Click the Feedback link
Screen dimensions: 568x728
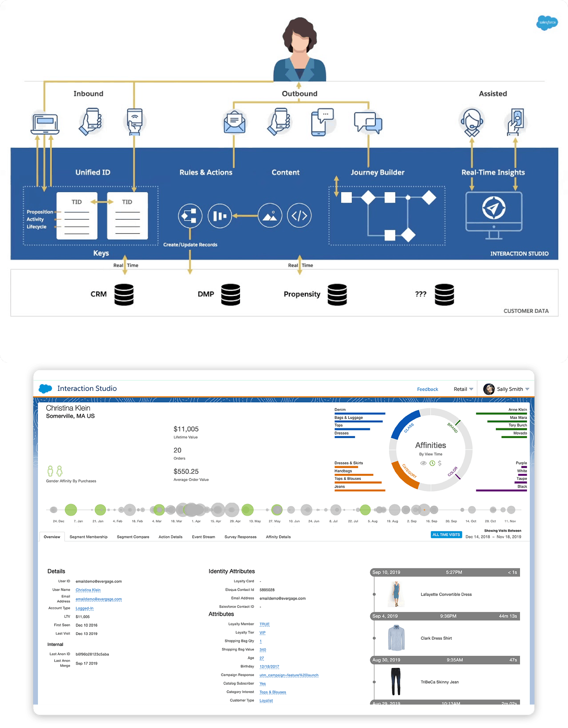[427, 389]
